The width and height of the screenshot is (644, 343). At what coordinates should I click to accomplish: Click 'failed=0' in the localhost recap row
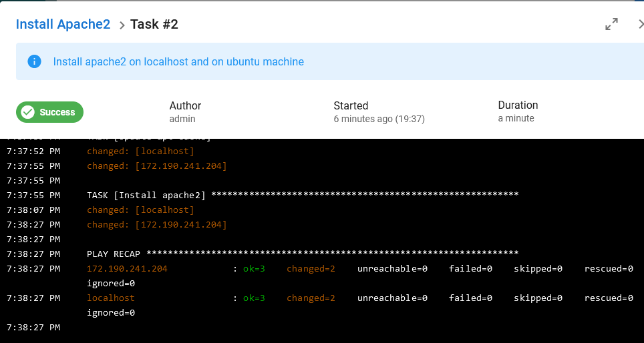point(471,298)
